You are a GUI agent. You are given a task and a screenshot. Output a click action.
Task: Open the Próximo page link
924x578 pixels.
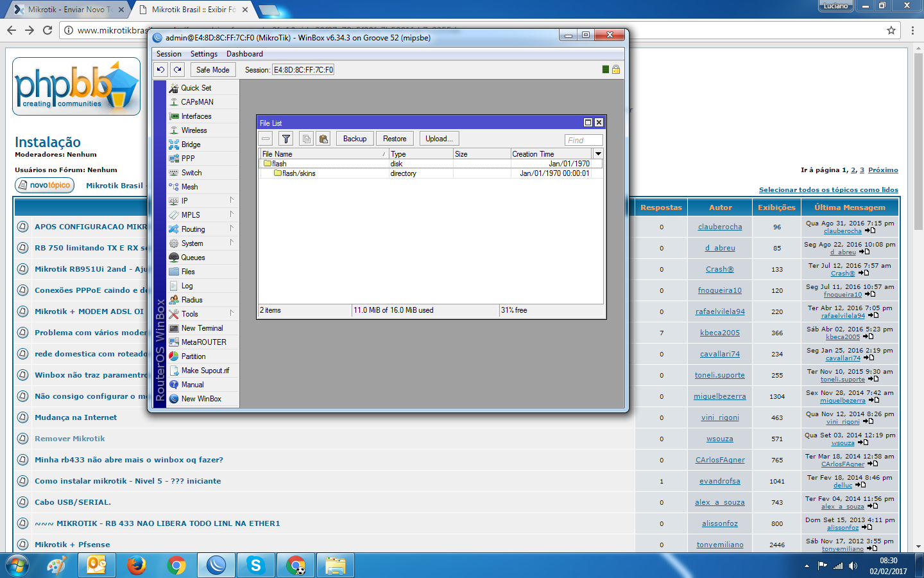(883, 170)
